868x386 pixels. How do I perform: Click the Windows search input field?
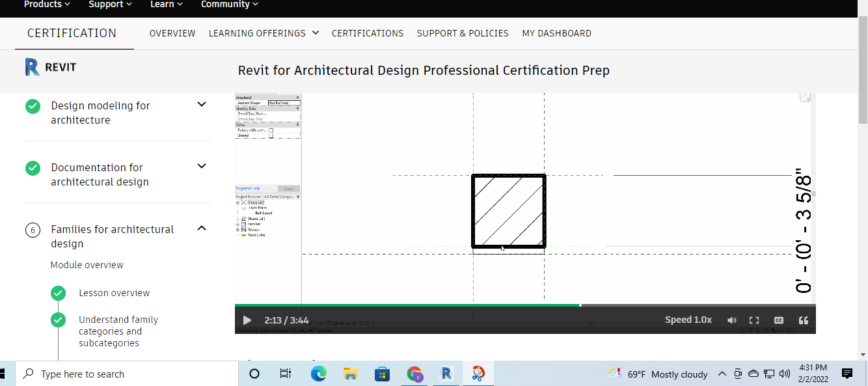[x=98, y=374]
